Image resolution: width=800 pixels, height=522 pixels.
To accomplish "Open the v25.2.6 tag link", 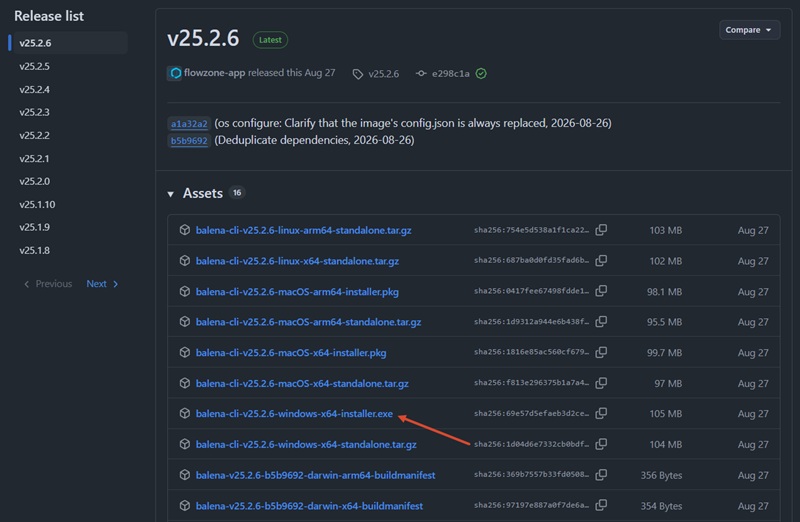I will tap(384, 74).
